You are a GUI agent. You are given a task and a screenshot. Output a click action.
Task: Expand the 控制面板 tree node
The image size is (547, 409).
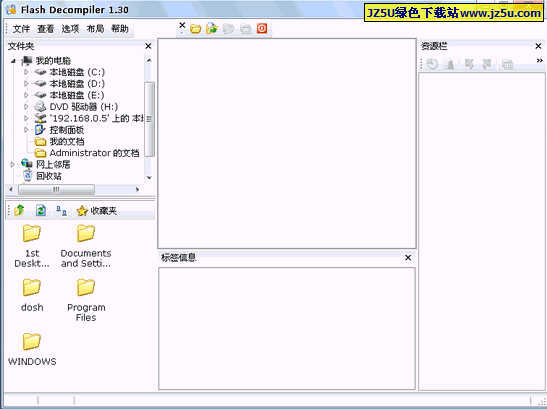26,130
